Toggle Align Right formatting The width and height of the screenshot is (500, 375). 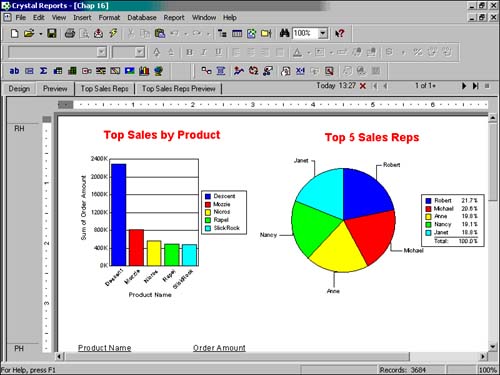pyautogui.click(x=265, y=52)
